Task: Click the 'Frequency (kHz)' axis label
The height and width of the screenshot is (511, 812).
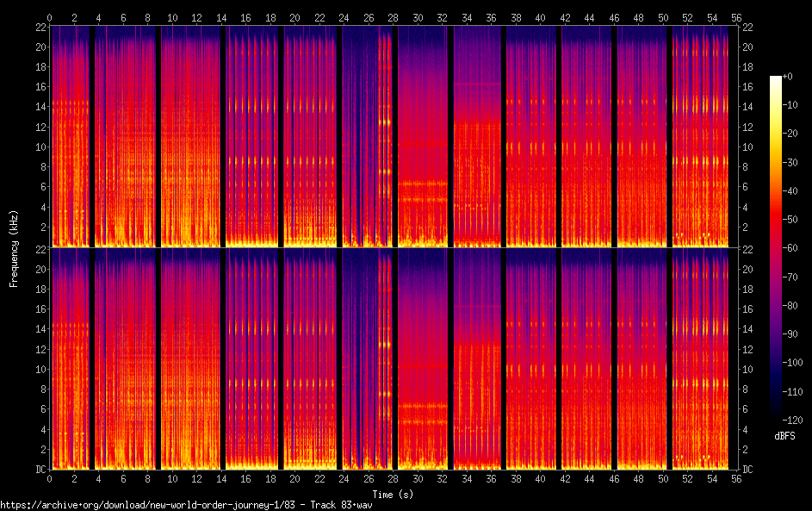Action: (14, 247)
